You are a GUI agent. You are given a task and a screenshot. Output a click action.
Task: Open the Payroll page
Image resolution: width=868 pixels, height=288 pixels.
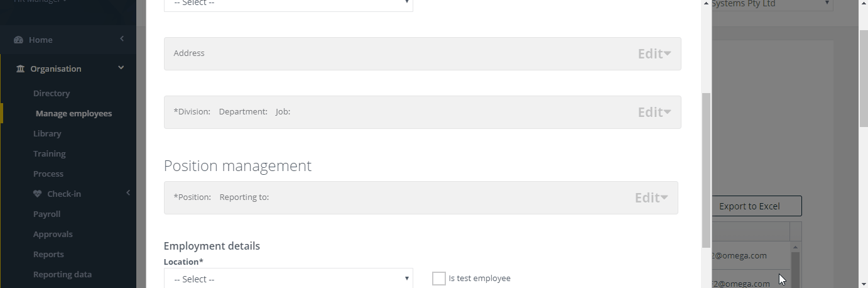tap(46, 214)
